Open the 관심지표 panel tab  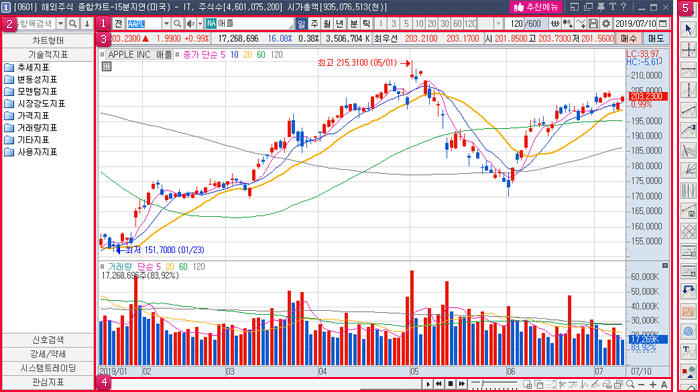48,383
